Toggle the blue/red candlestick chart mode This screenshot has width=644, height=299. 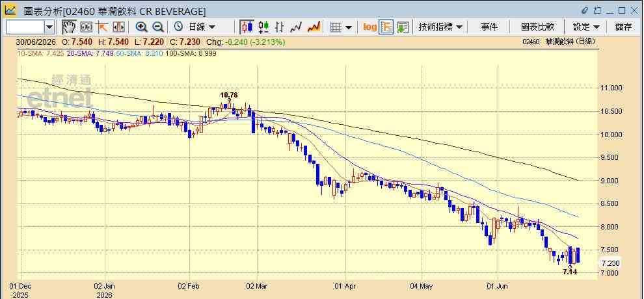pos(247,27)
